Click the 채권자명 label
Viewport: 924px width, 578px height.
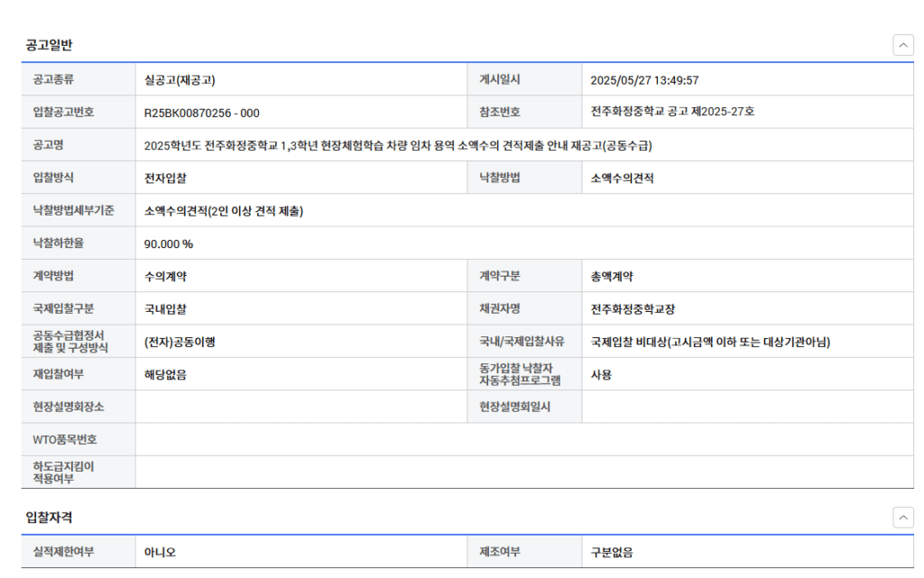[x=500, y=308]
